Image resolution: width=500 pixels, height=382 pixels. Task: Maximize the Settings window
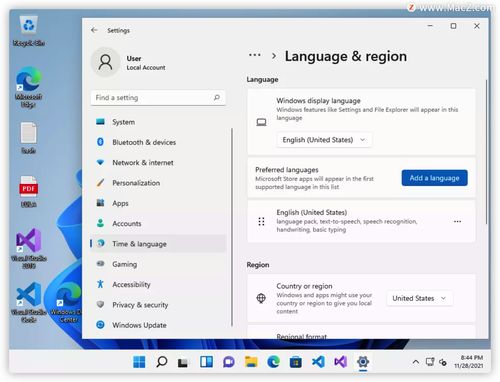[x=453, y=26]
